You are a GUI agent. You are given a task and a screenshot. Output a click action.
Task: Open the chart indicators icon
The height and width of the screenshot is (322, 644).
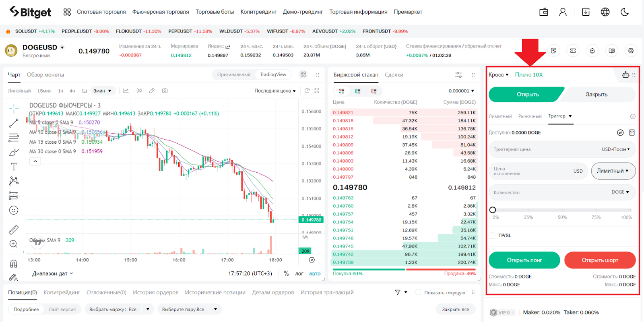pyautogui.click(x=126, y=91)
